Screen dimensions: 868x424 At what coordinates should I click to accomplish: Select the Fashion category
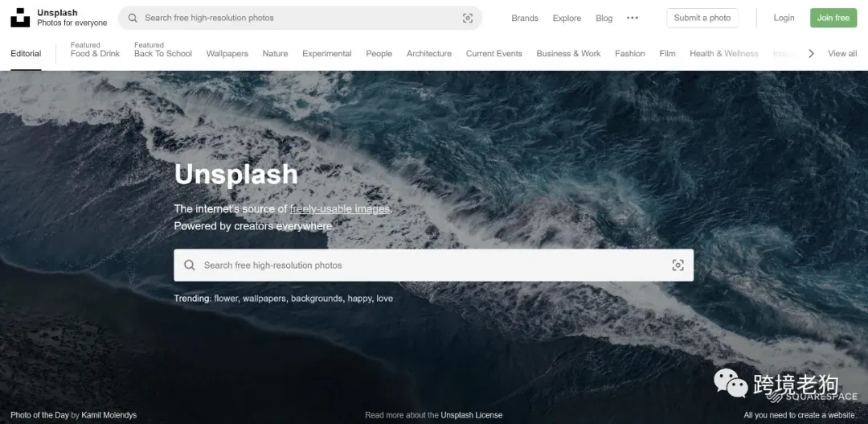[630, 53]
